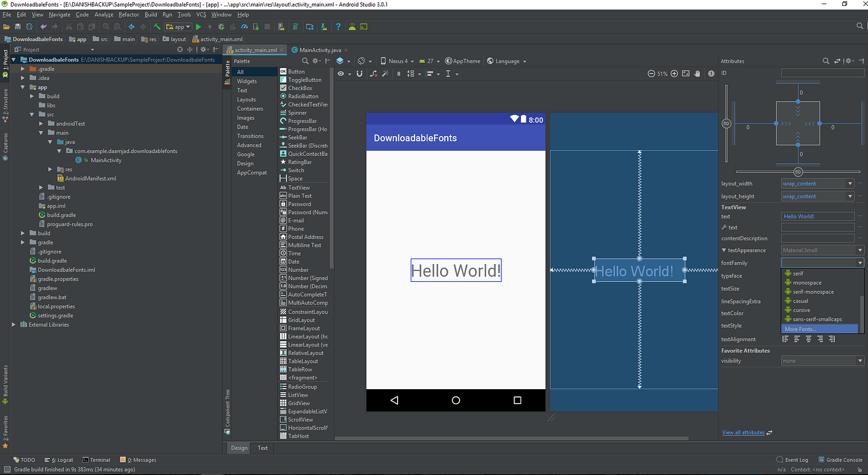
Task: Run the app with the green play button
Action: point(198,26)
